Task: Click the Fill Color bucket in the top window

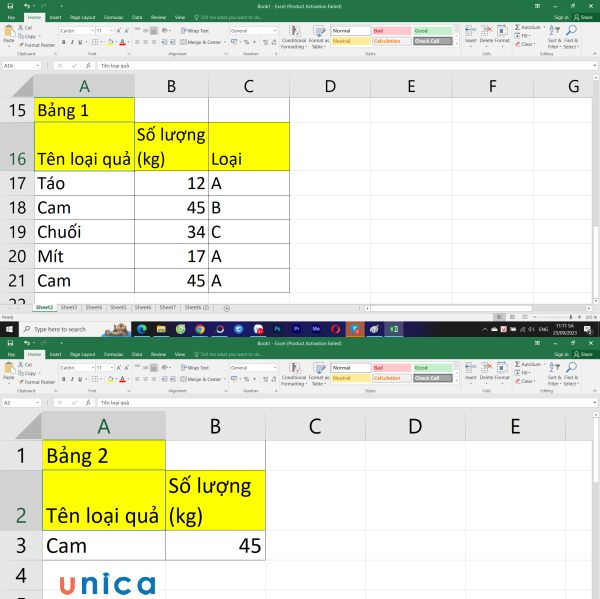Action: click(x=110, y=42)
